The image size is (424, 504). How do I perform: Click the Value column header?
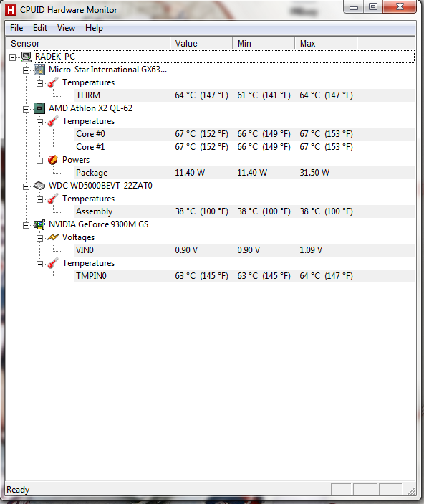[x=201, y=44]
